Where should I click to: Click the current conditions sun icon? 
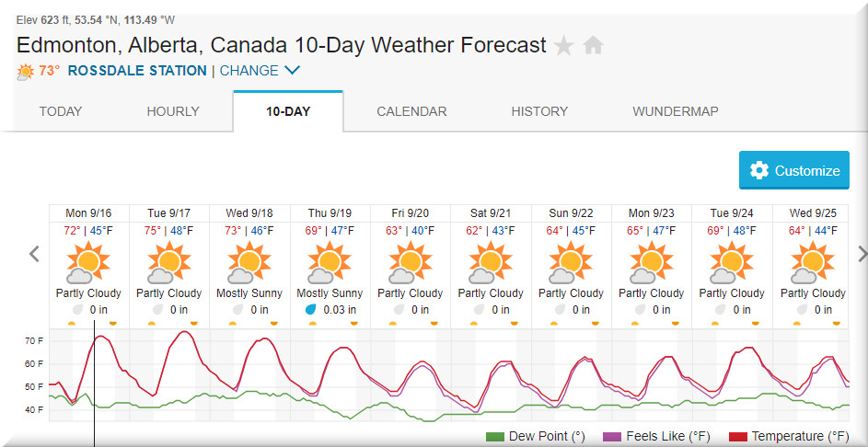[x=25, y=72]
